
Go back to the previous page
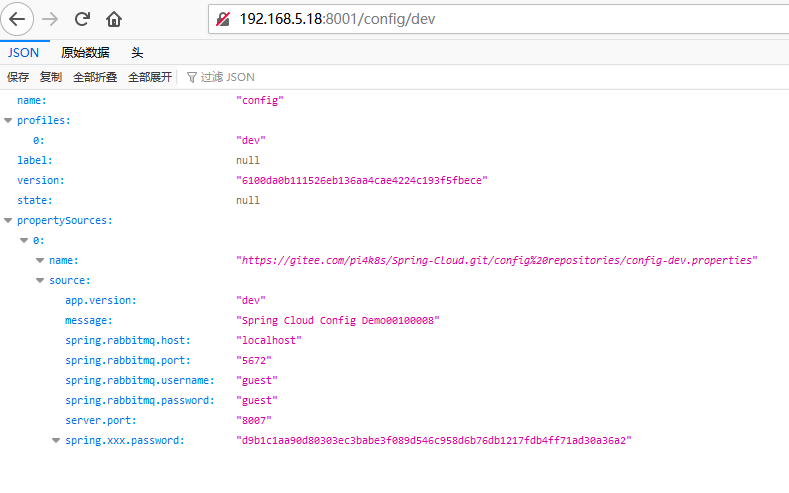pyautogui.click(x=17, y=19)
